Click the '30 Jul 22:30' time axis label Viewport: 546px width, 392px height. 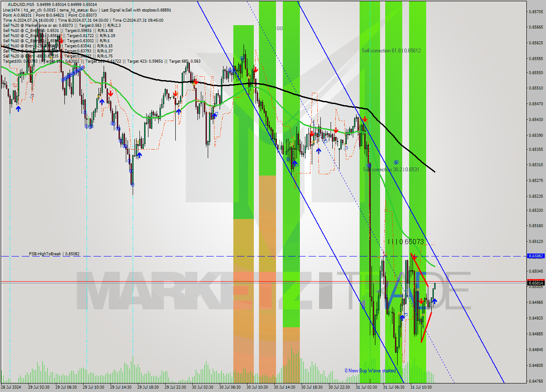[339, 387]
